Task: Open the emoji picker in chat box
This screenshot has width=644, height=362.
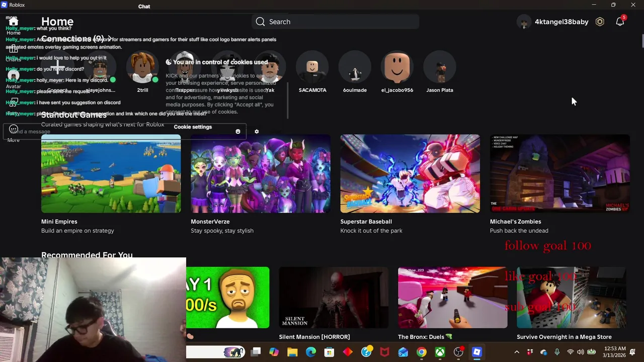Action: 238,132
